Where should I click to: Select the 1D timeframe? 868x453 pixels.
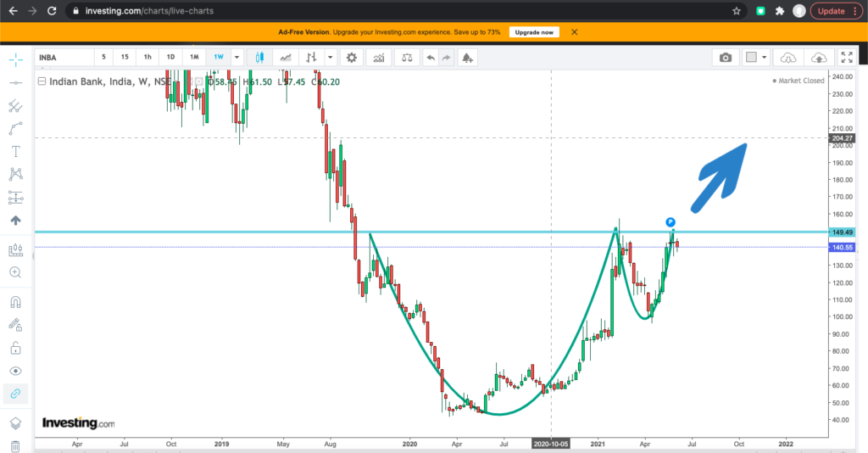click(170, 57)
